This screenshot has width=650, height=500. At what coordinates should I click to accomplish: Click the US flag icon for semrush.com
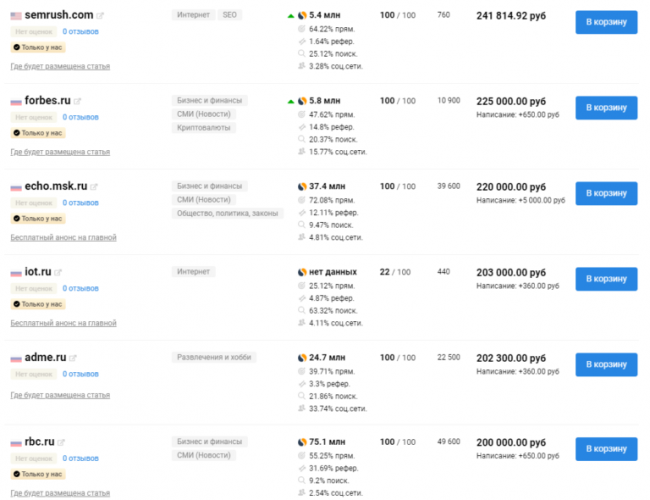click(x=16, y=16)
